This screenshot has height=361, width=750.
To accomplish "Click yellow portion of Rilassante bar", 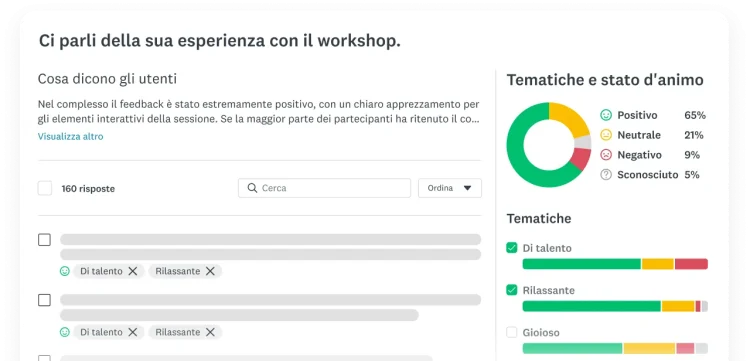I will (x=678, y=306).
